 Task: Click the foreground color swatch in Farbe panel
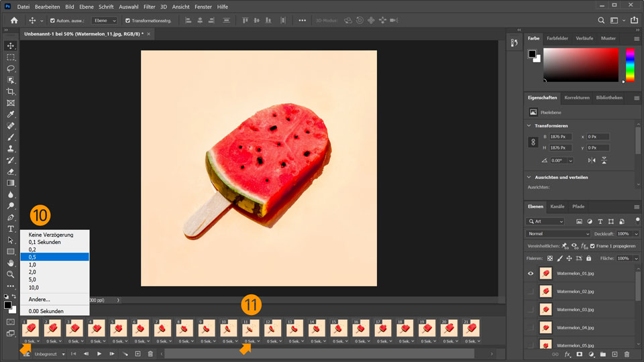532,54
